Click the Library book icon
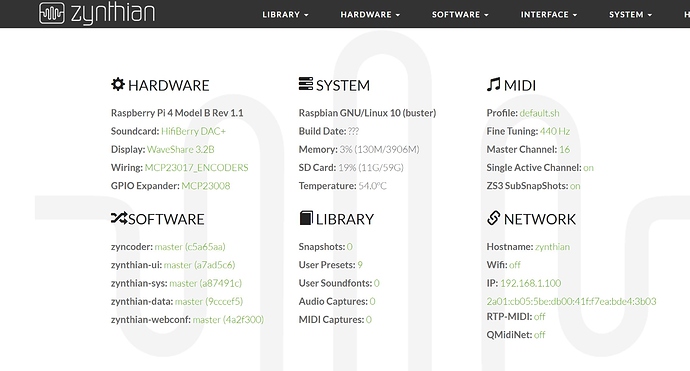The image size is (690, 371). pos(306,218)
